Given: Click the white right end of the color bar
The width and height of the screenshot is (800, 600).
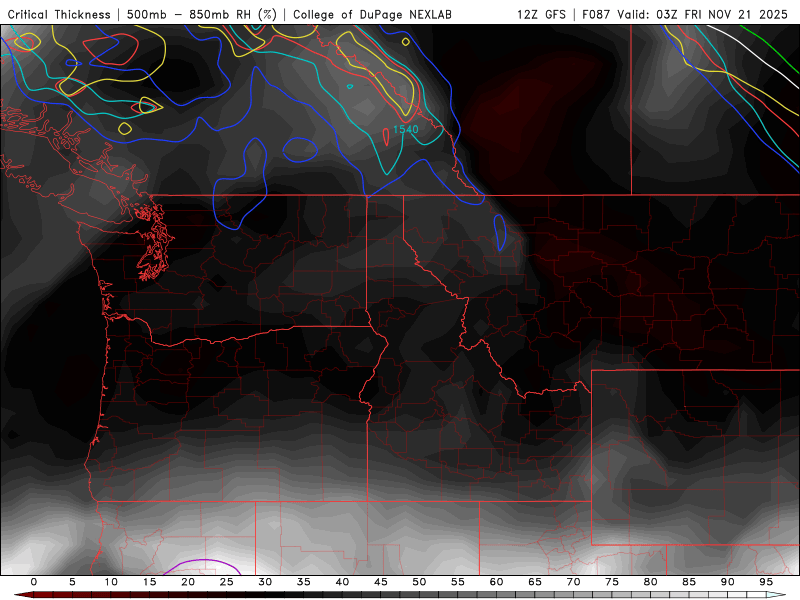Looking at the screenshot, I should 777,595.
